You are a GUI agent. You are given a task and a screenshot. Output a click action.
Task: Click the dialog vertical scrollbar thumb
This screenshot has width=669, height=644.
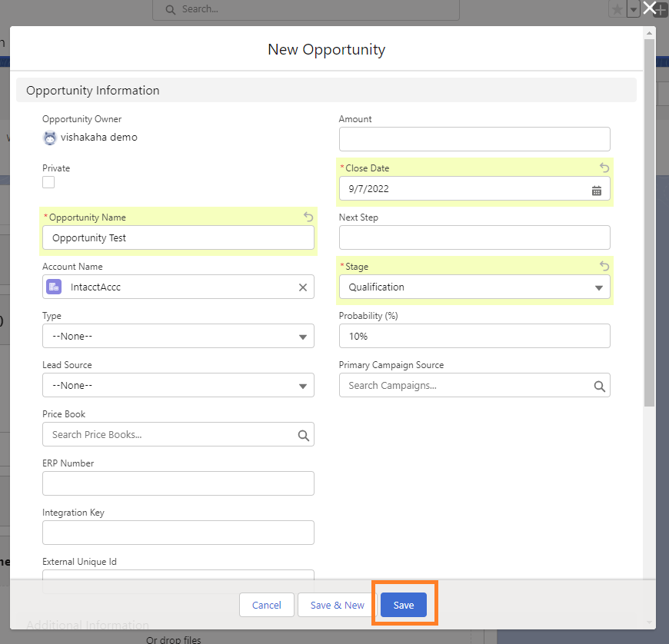[x=649, y=223]
